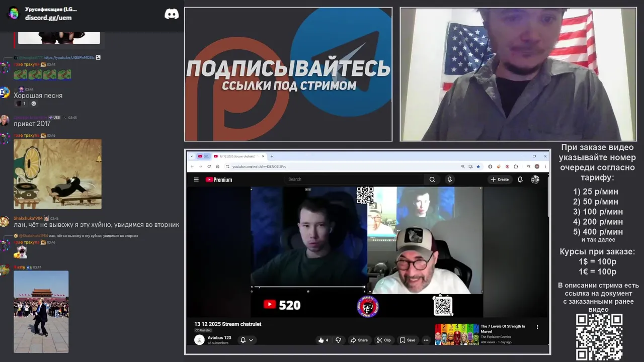The width and height of the screenshot is (644, 362).
Task: Open options menu for suggested Marvel video
Action: pos(537,327)
